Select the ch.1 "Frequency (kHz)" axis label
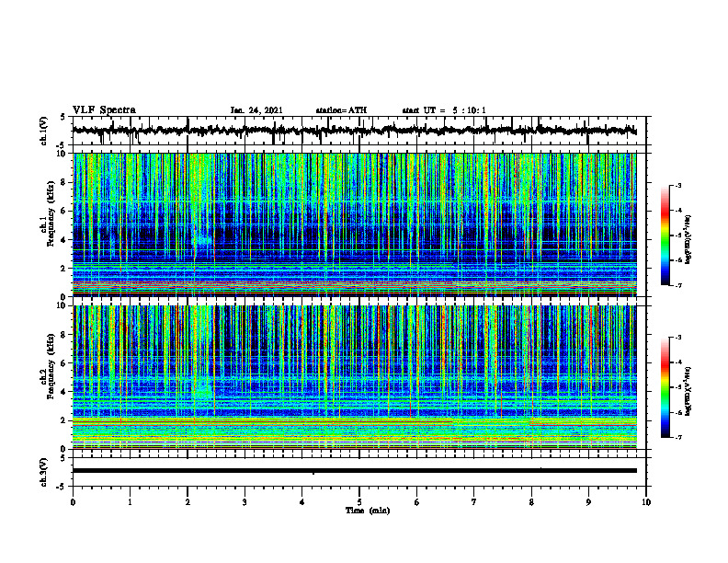Image resolution: width=728 pixels, height=563 pixels. 51,213
